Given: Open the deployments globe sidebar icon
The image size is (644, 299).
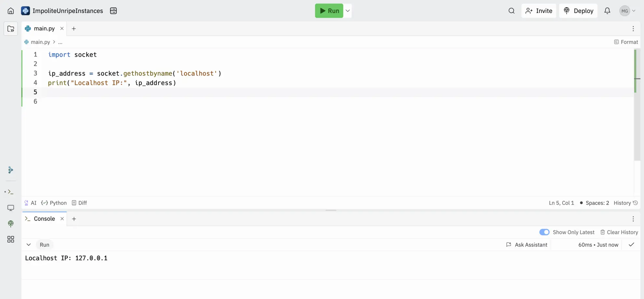Looking at the screenshot, I should [x=11, y=224].
